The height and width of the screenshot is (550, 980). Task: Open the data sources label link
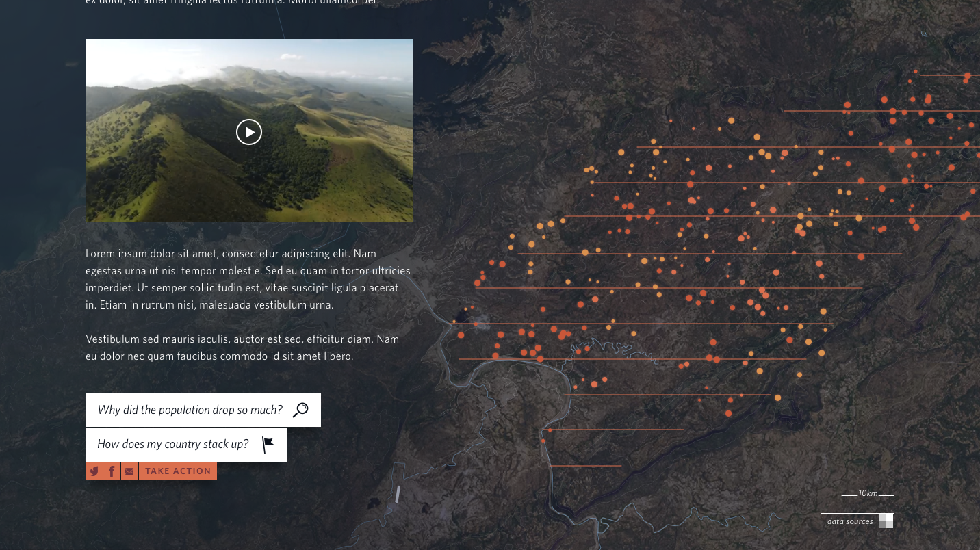point(850,521)
